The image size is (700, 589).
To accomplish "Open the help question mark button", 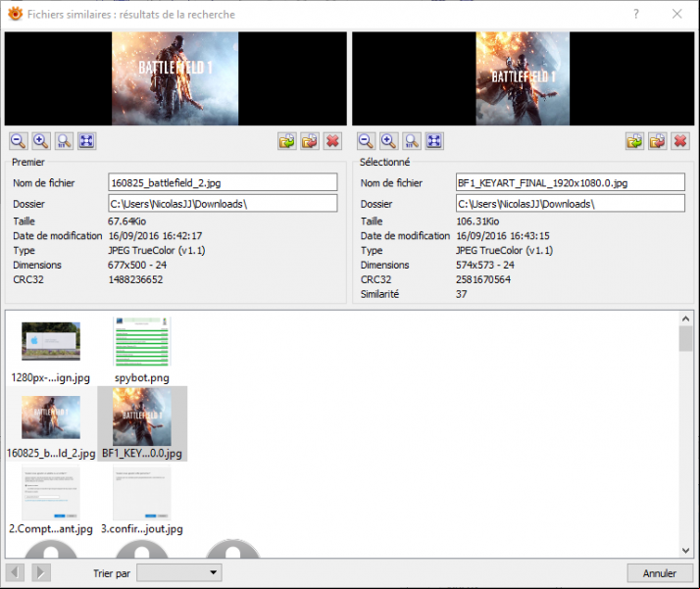I will tap(636, 14).
